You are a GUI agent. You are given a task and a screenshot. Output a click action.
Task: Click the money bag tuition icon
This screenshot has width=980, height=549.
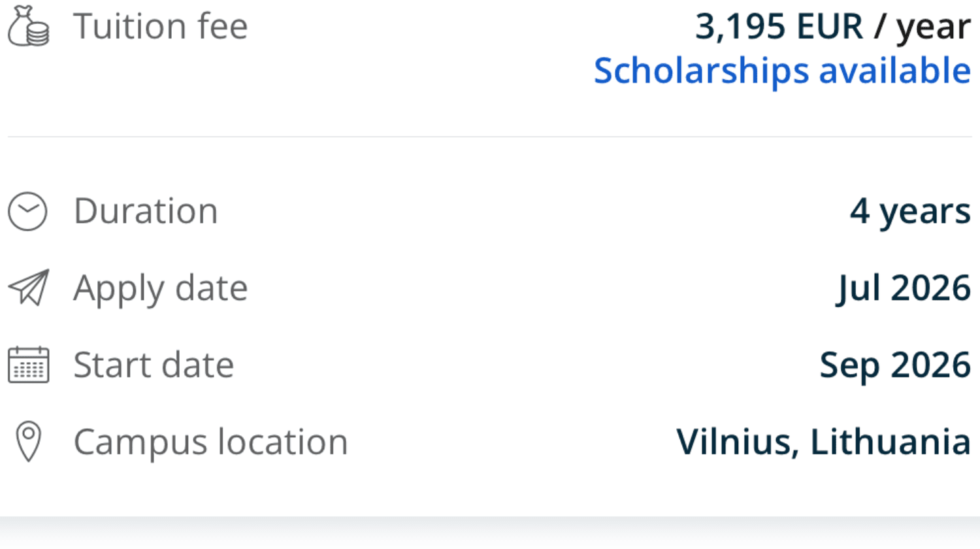click(x=28, y=27)
